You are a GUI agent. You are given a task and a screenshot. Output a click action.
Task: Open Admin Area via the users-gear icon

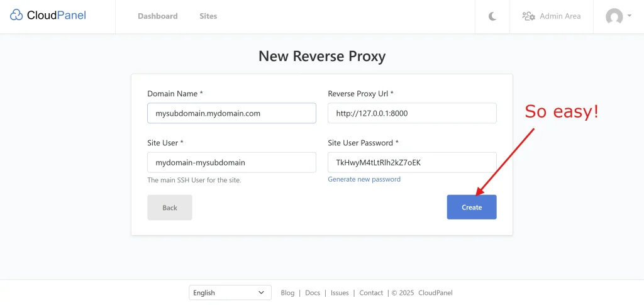(528, 16)
